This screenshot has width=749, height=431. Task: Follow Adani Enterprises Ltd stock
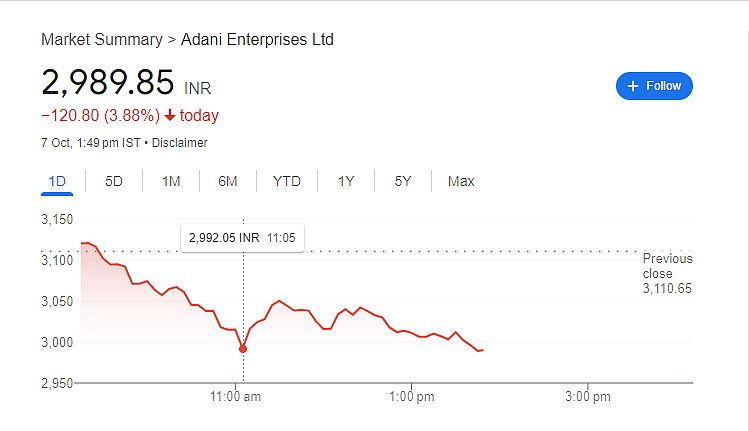(654, 86)
